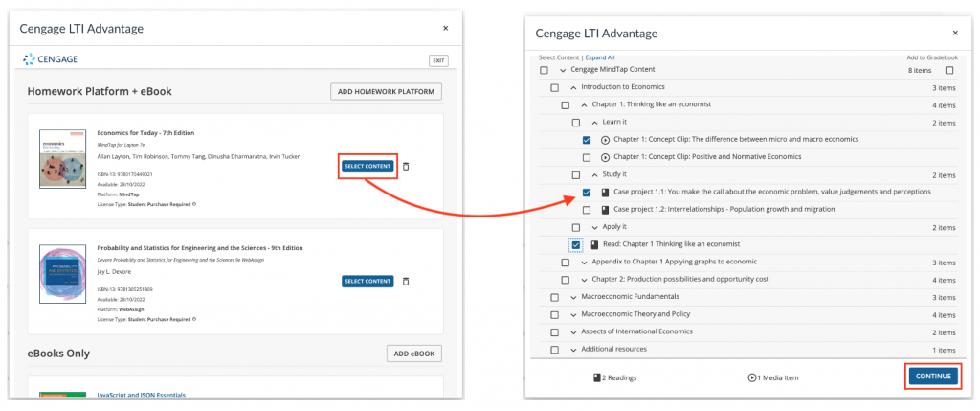This screenshot has height=411, width=980.
Task: Click book icon for Case project 1.2
Action: tap(605, 210)
